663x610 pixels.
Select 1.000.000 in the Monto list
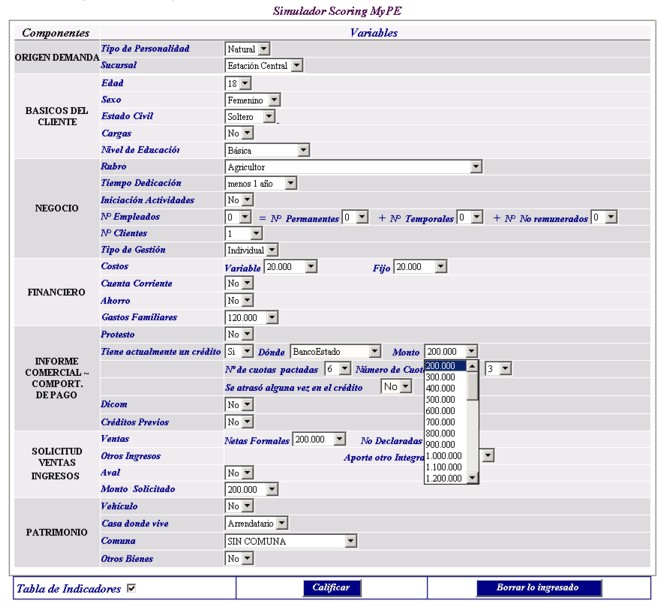tap(446, 456)
